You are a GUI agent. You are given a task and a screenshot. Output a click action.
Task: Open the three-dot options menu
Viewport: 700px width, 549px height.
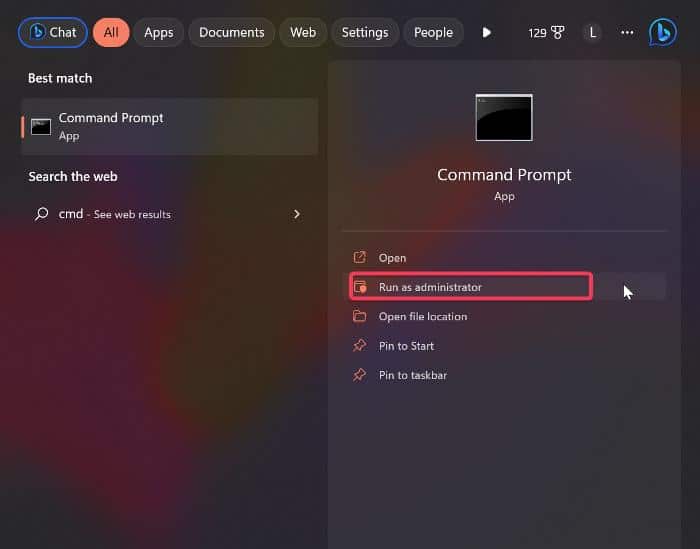pyautogui.click(x=627, y=33)
